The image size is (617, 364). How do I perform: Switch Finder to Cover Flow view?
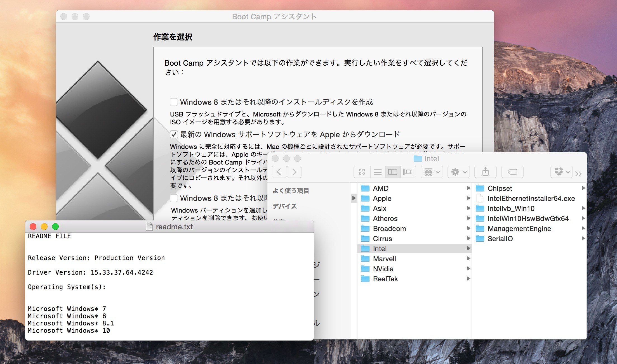(x=408, y=172)
